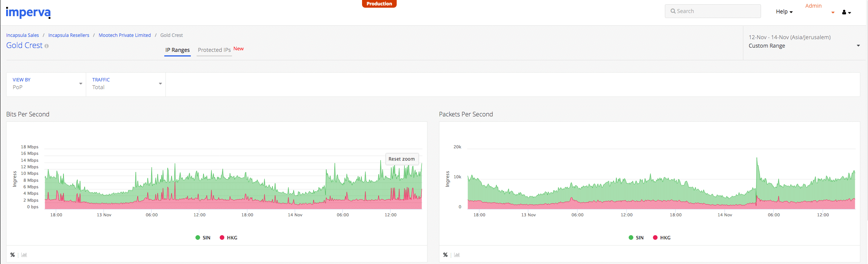This screenshot has width=868, height=264.
Task: Click the Admin label
Action: click(x=813, y=6)
